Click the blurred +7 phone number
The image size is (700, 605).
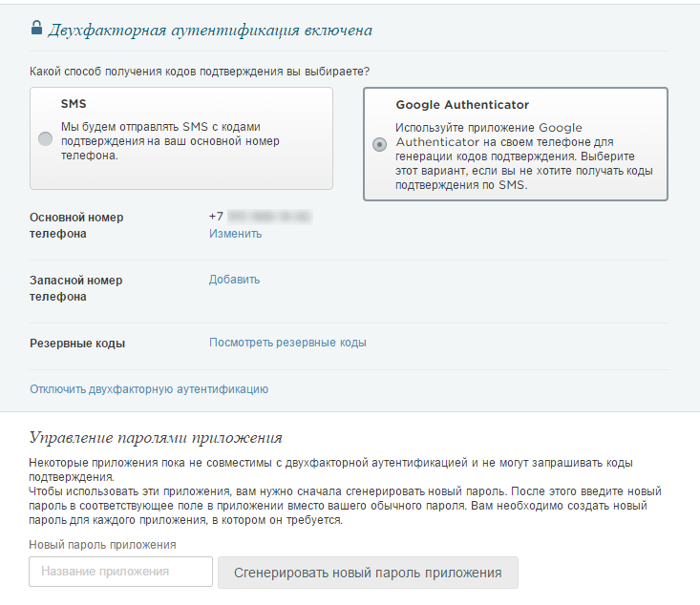click(x=261, y=217)
